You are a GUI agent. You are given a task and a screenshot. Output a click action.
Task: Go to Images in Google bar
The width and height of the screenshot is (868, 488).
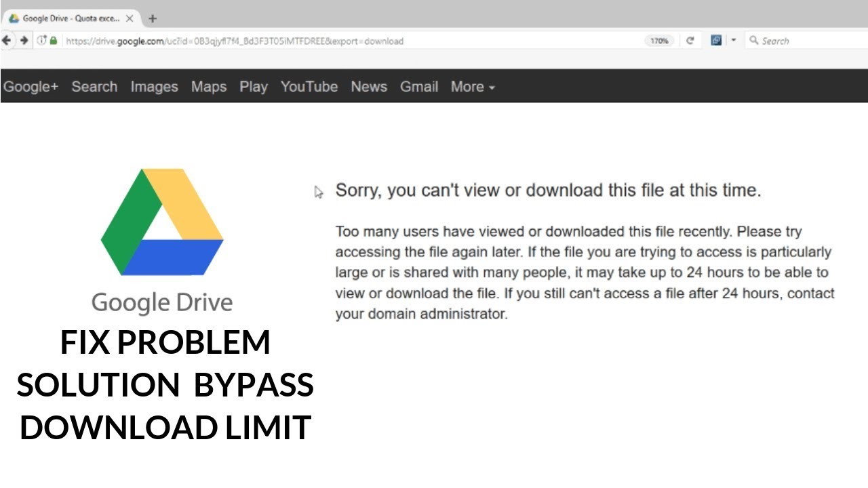coord(154,87)
